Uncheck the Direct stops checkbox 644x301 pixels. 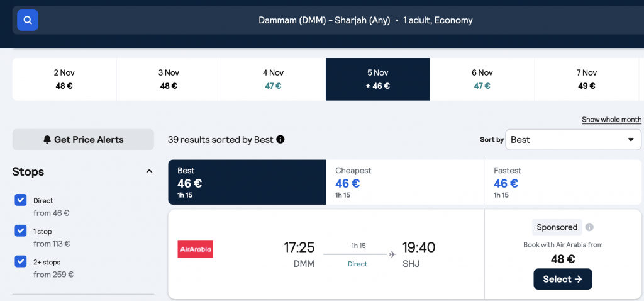(x=21, y=200)
